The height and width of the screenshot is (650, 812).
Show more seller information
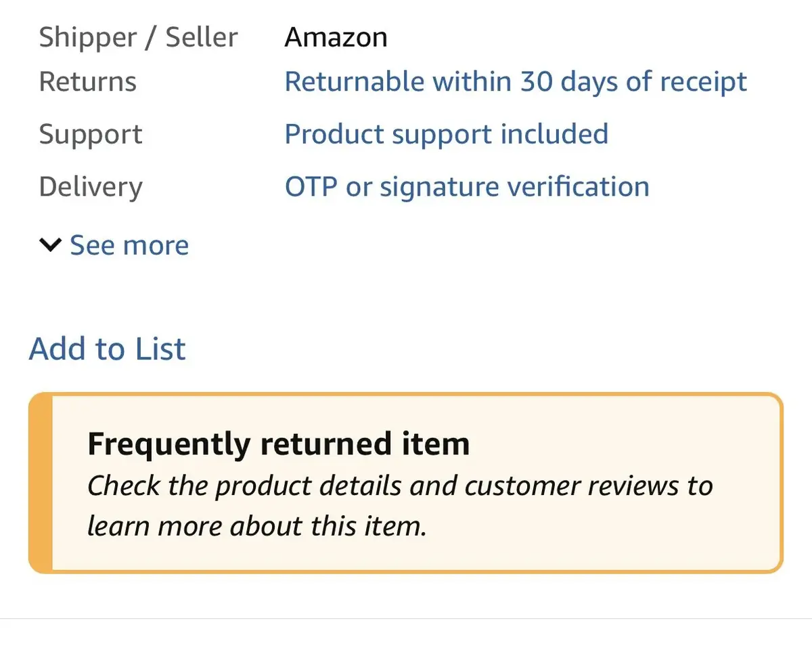[129, 245]
